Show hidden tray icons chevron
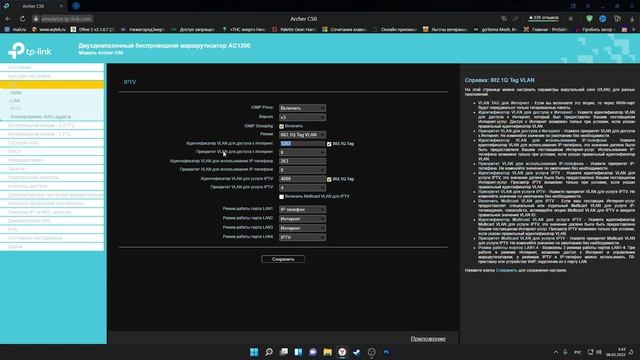Image resolution: width=640 pixels, height=360 pixels. click(556, 352)
